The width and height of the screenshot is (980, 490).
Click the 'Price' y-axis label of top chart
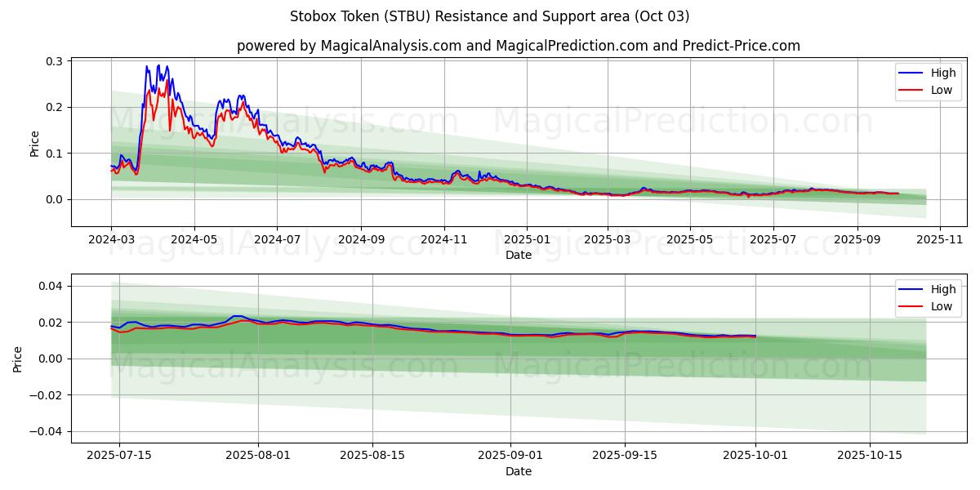(34, 143)
